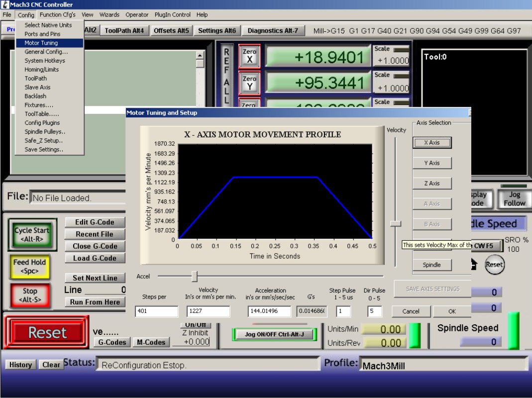Click the Zero X axis button
Screen dimensions: 532x398
[x=249, y=56]
